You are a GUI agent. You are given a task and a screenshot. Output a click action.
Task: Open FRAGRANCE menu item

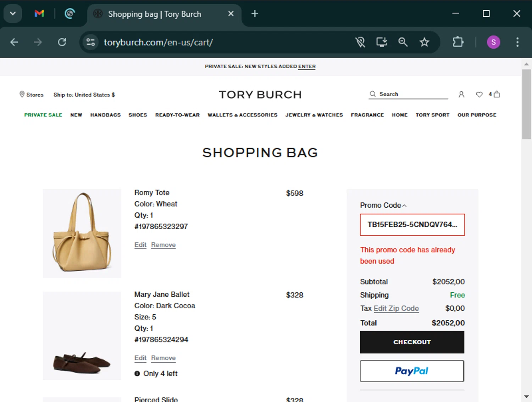point(367,115)
